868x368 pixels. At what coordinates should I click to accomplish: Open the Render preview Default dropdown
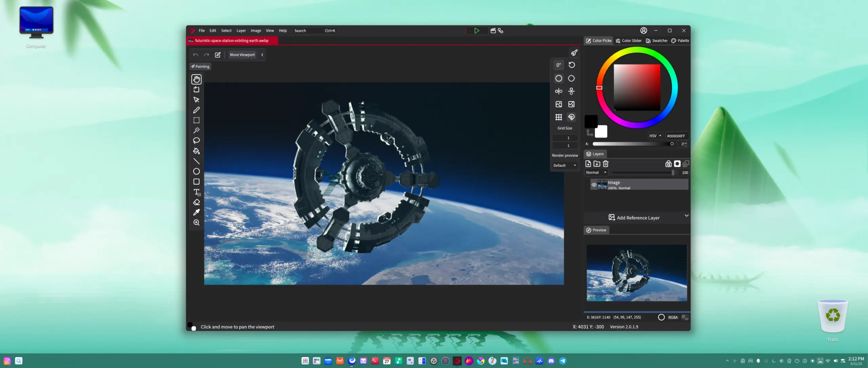pyautogui.click(x=565, y=165)
